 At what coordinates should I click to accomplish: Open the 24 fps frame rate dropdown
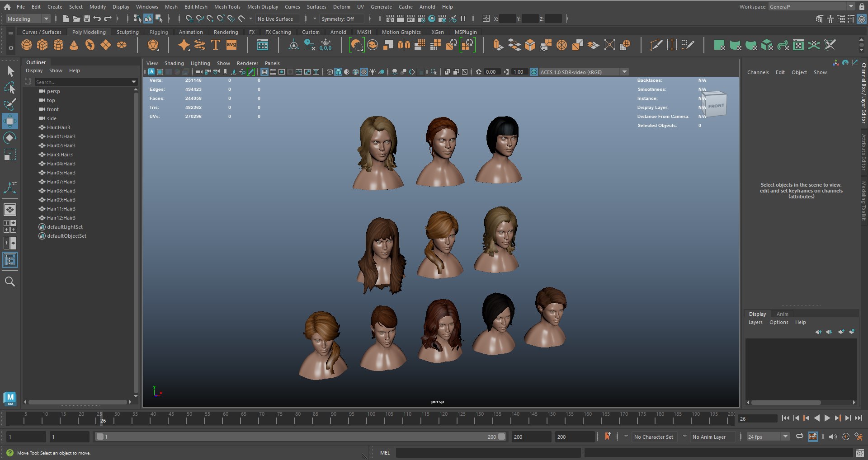(x=768, y=437)
